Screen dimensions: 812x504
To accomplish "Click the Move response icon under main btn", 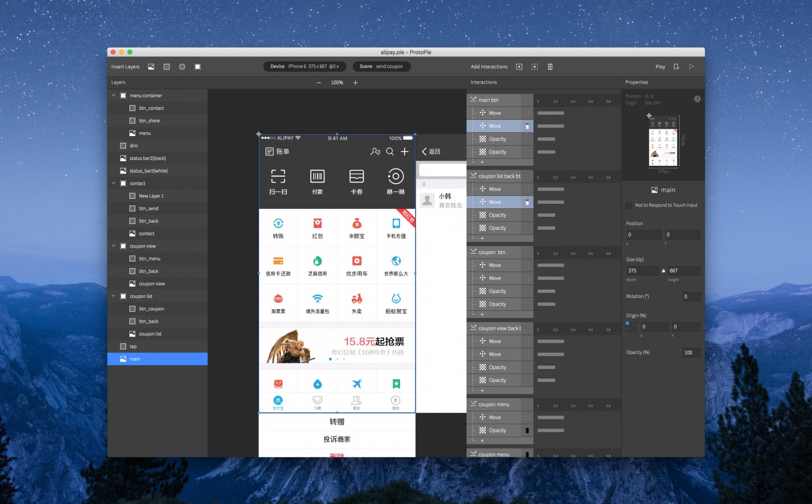I will [483, 113].
